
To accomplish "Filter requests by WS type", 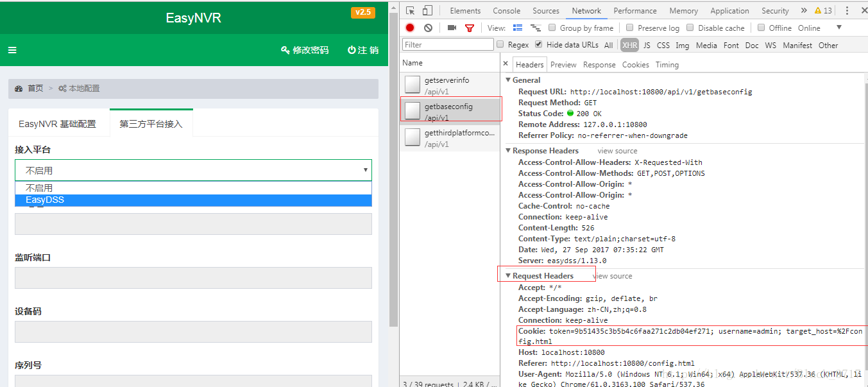I will point(770,45).
